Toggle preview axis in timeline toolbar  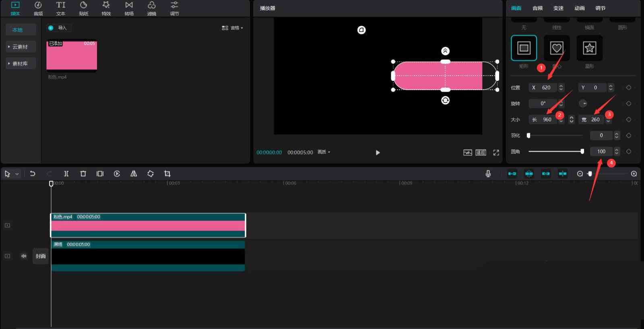click(x=563, y=174)
